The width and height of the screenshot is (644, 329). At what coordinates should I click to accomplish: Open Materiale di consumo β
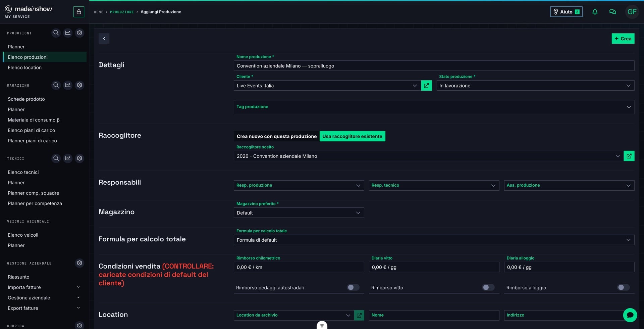point(45,120)
